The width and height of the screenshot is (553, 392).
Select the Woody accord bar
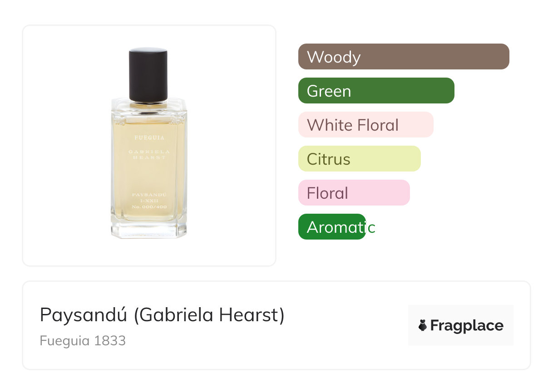404,57
